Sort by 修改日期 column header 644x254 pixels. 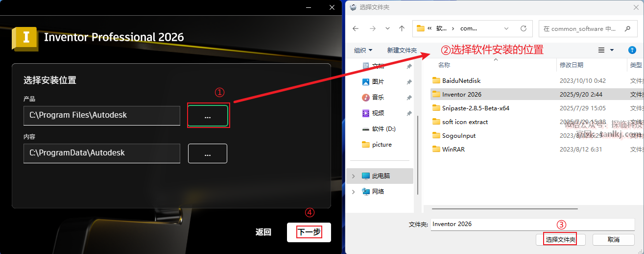coord(572,65)
